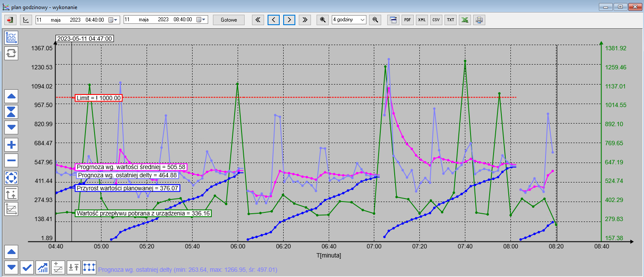
Task: Click the 'Gotowe' button
Action: tap(229, 20)
